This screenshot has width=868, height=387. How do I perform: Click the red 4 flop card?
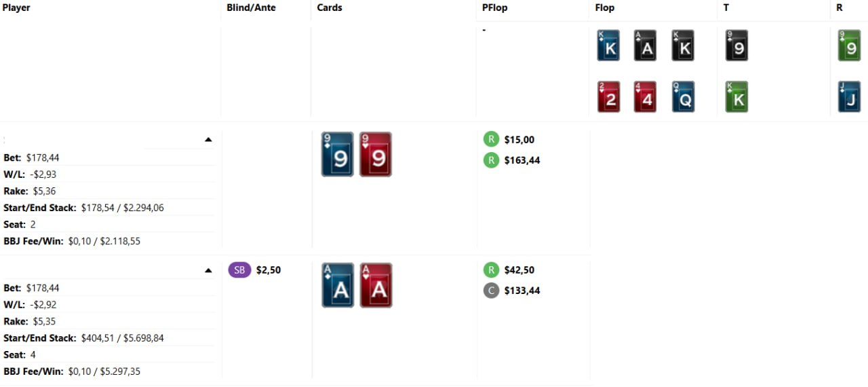coord(645,97)
